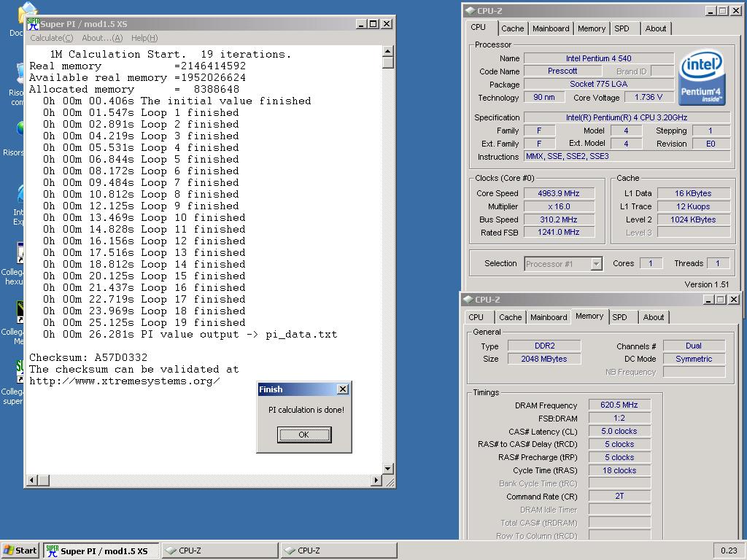Select CPU tab in top CPU-Z window

(479, 28)
